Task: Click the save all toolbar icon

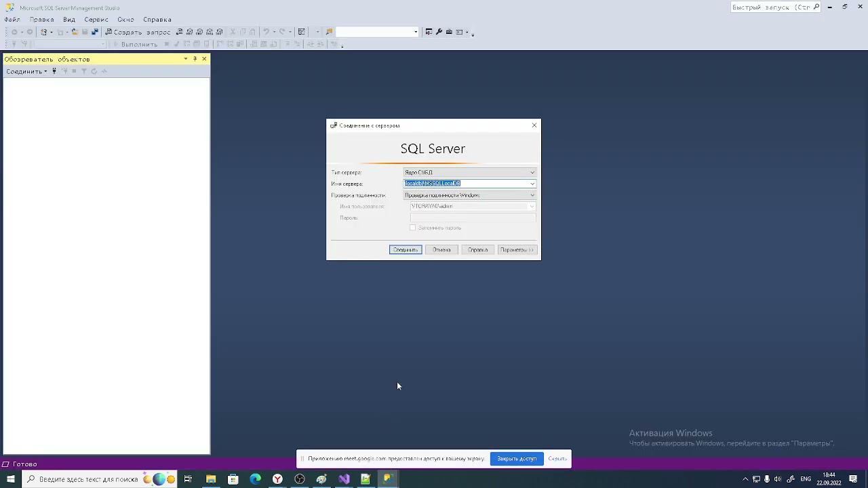Action: [94, 32]
